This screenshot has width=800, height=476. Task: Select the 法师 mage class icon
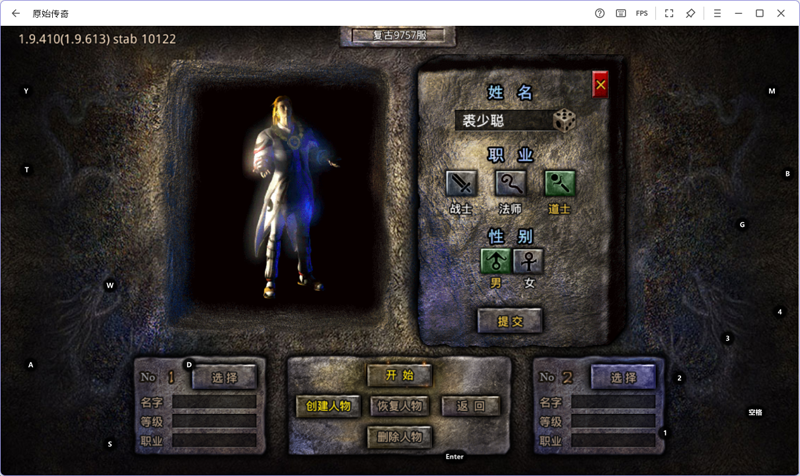coord(510,184)
